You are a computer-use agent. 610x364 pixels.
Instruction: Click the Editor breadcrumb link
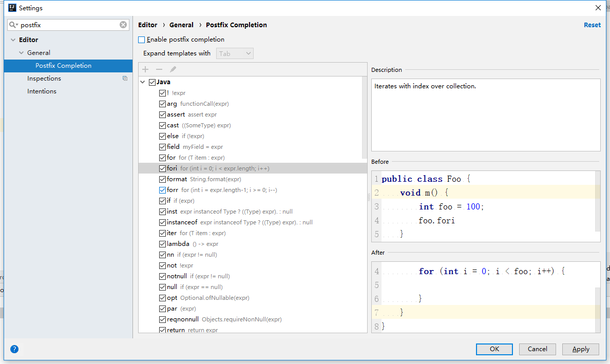point(147,25)
